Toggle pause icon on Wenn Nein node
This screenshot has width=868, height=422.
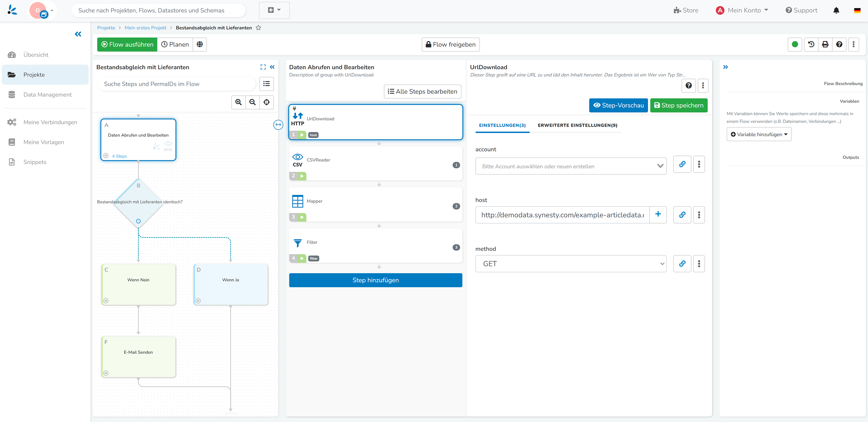click(106, 301)
